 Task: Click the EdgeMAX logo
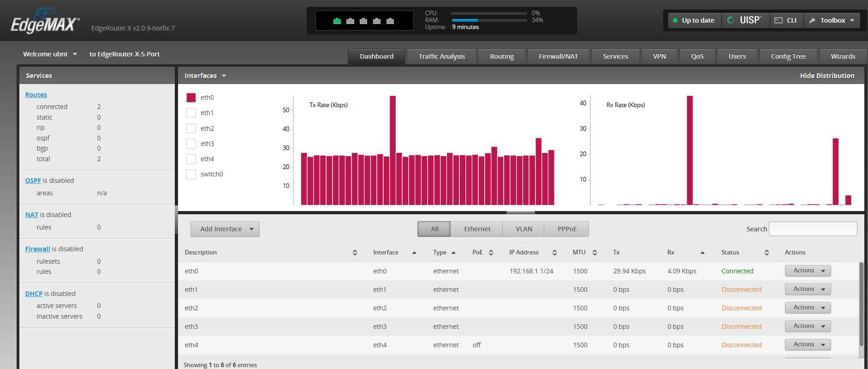pos(45,21)
